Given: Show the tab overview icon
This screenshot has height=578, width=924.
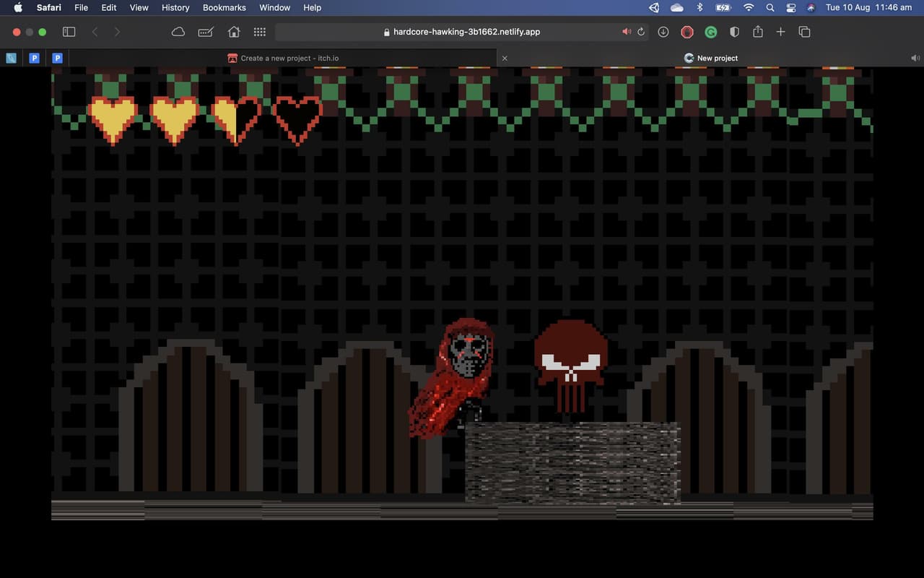Looking at the screenshot, I should click(804, 32).
